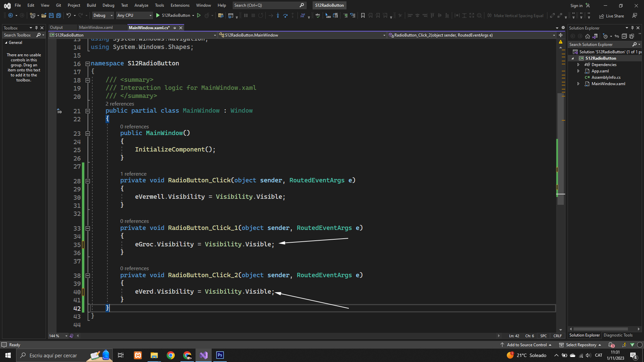644x362 pixels.
Task: Toggle auto-hide pin on Toolbox panel
Action: 36,28
